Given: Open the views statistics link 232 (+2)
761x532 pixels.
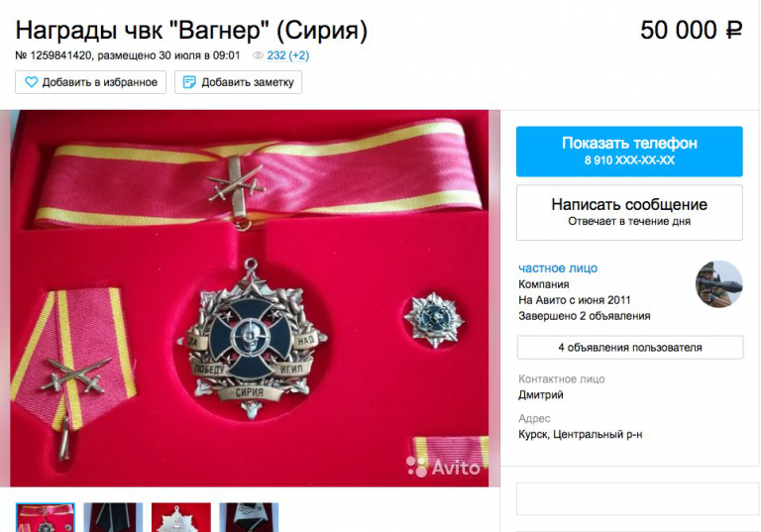Looking at the screenshot, I should (287, 55).
